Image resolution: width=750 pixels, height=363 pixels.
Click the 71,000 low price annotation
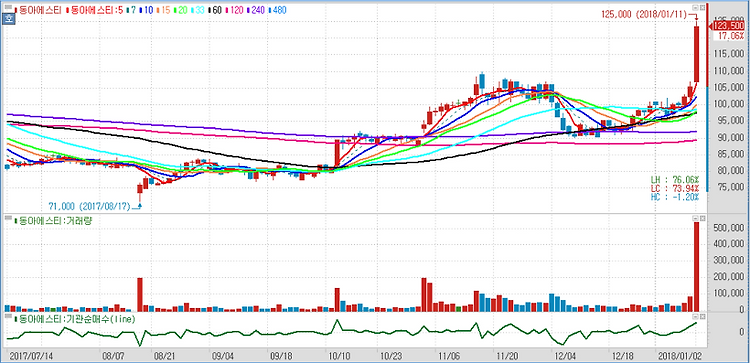click(89, 207)
